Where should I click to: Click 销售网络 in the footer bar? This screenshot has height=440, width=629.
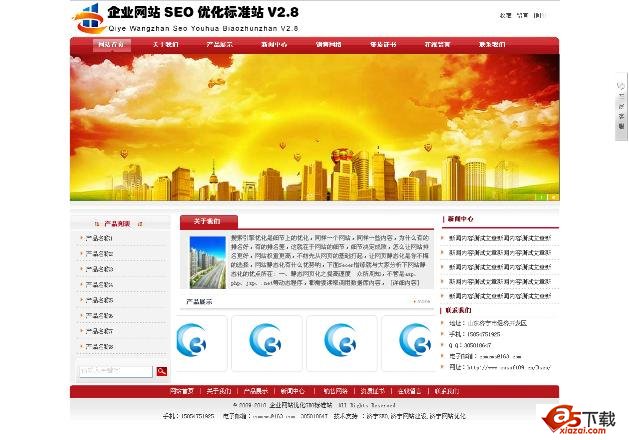(335, 391)
